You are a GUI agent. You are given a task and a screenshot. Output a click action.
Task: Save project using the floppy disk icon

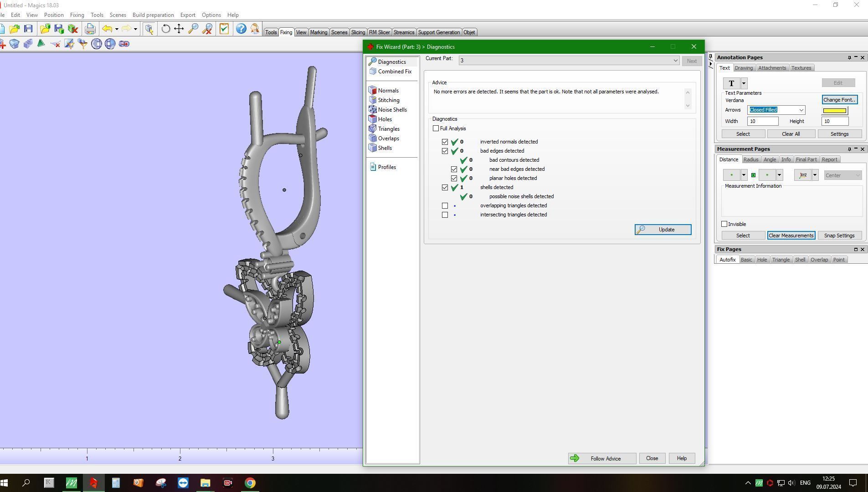click(x=28, y=29)
